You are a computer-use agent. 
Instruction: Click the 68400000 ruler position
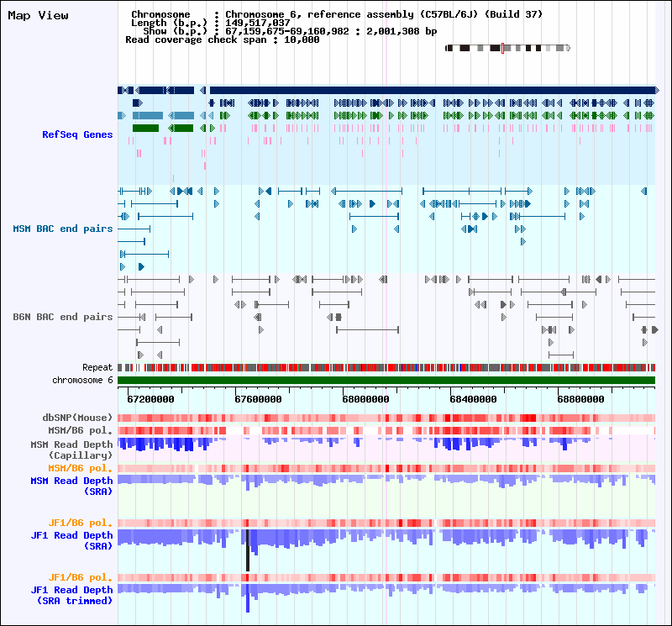pyautogui.click(x=473, y=399)
